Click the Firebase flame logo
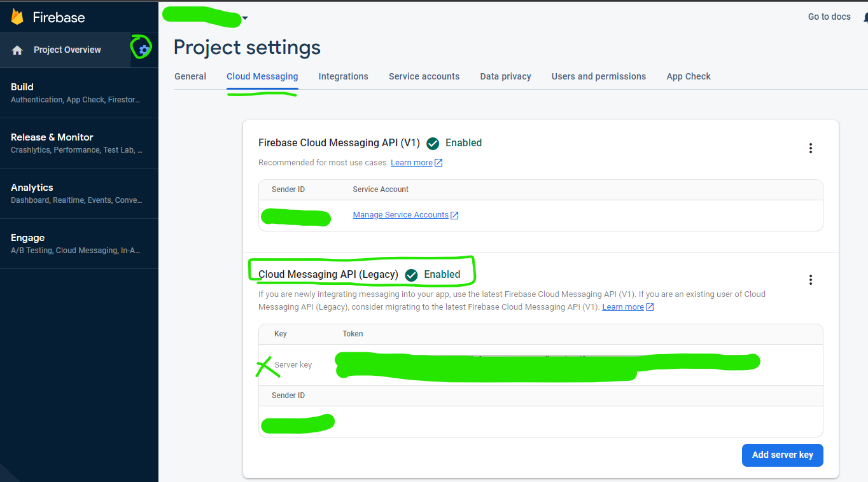This screenshot has width=868, height=482. (17, 17)
